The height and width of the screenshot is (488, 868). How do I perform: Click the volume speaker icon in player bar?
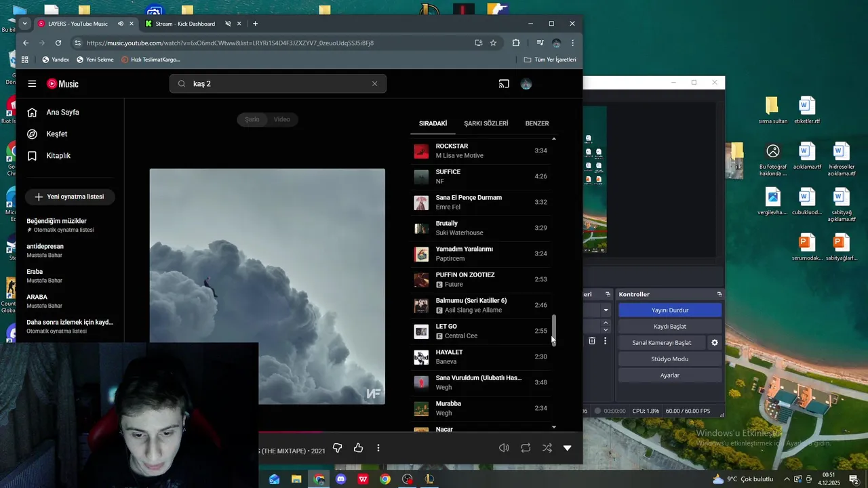pos(504,448)
